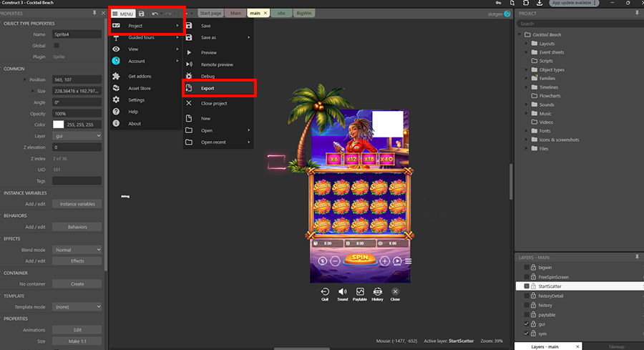Toggle the Global checkbox
This screenshot has width=644, height=350.
click(x=57, y=46)
